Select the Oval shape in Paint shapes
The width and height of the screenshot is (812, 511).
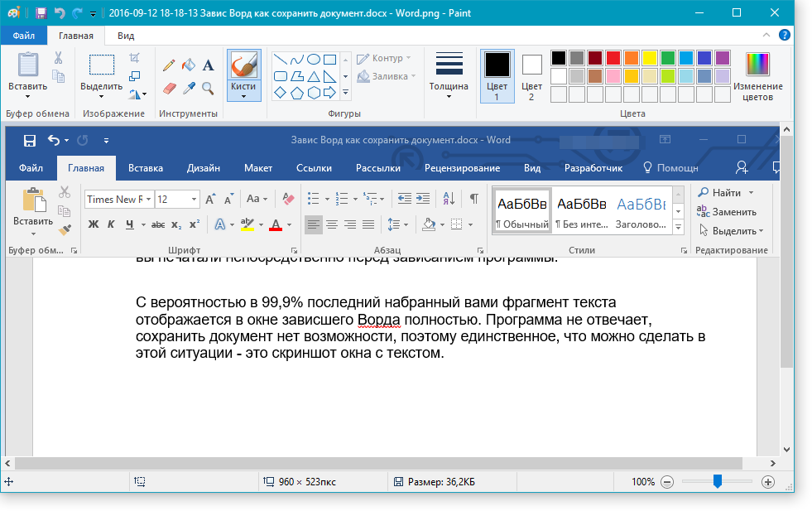314,59
